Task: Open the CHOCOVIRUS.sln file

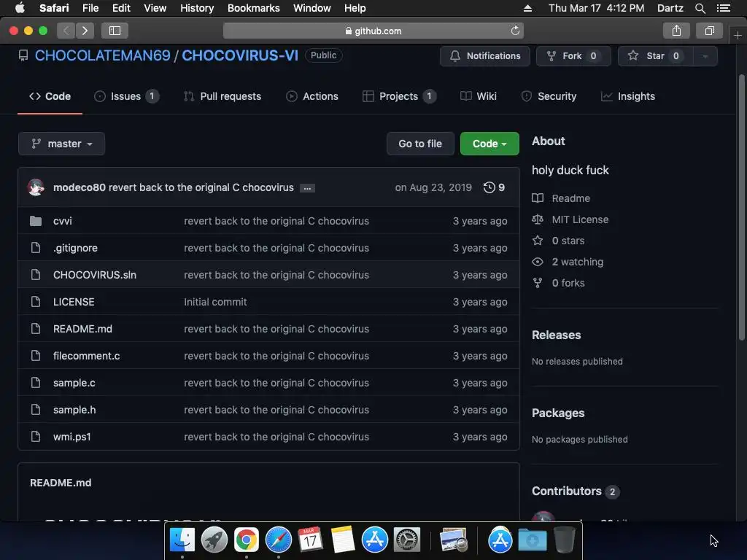Action: tap(95, 275)
